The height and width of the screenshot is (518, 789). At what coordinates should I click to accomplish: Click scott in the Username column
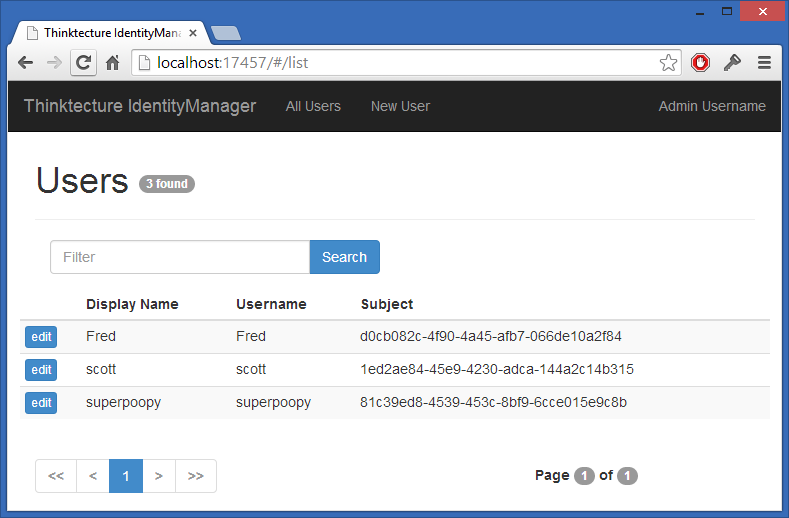[251, 369]
